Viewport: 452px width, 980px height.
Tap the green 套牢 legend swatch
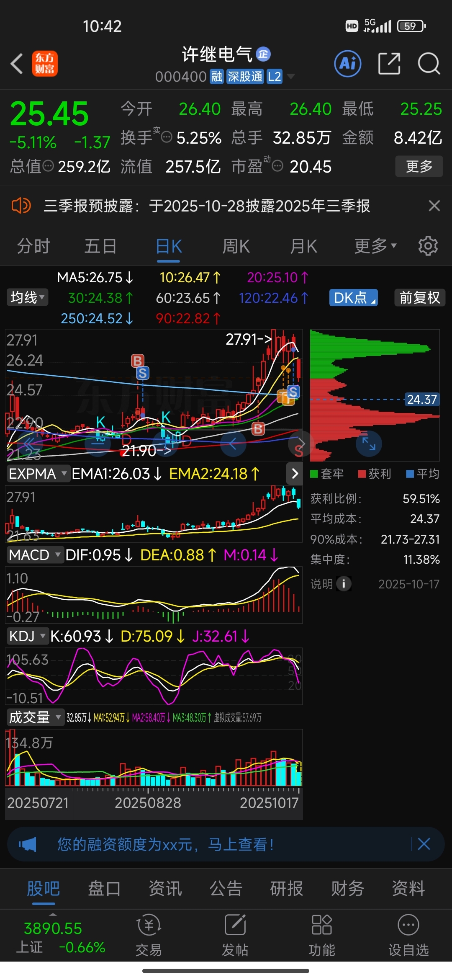point(314,474)
